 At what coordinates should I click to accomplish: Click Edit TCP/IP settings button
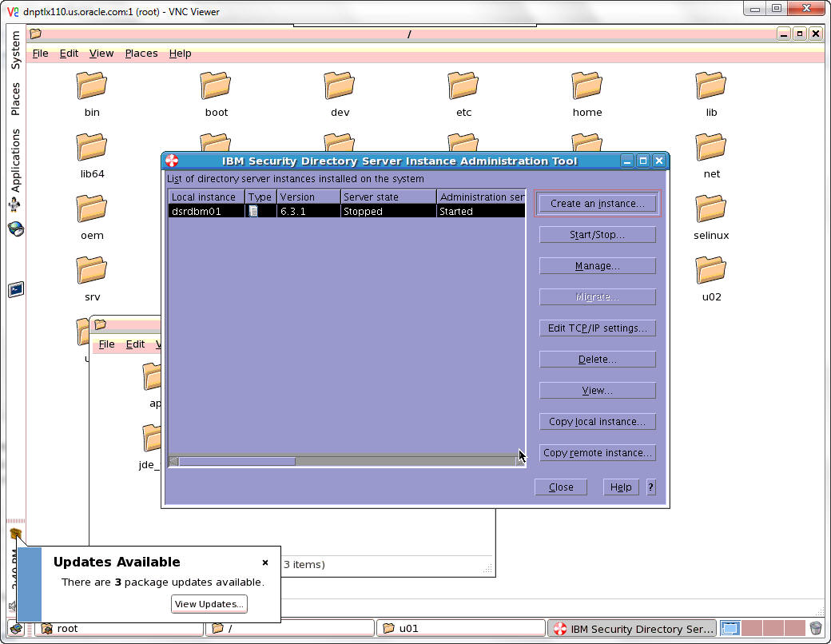coord(598,328)
